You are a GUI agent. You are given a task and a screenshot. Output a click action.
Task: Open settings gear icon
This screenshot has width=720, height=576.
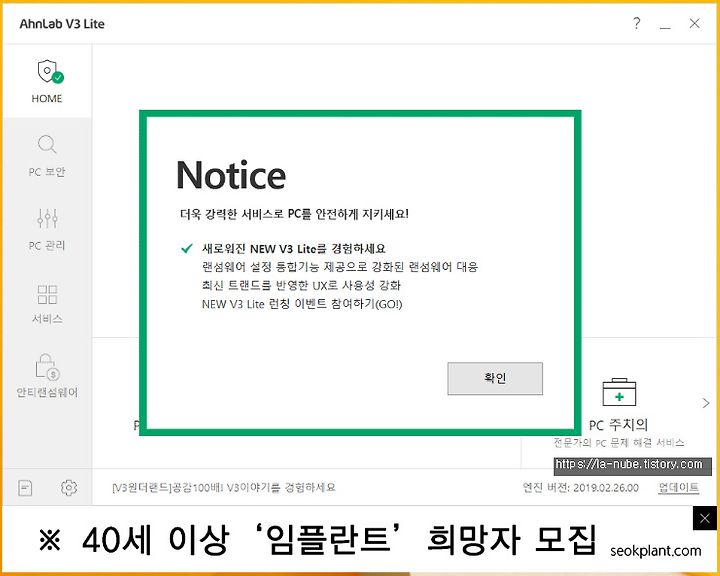69,487
